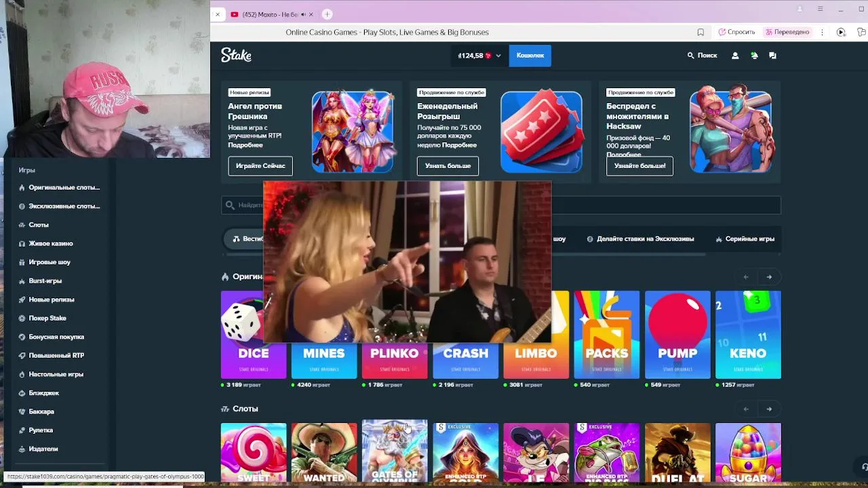Close the Мохіто YouTube tab
Viewport: 868px width, 488px height.
point(313,14)
